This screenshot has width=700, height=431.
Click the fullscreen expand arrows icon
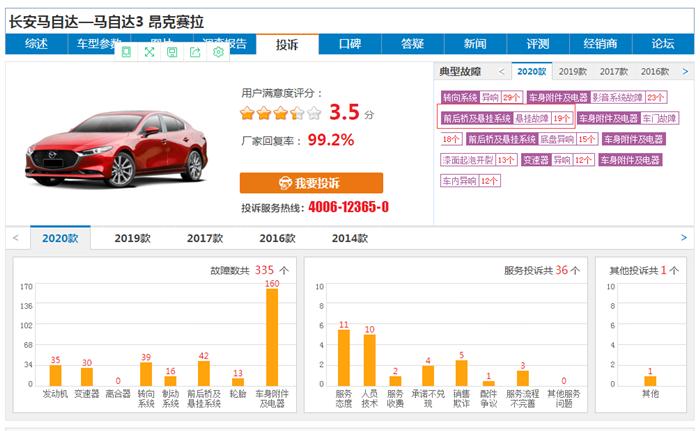(x=150, y=52)
